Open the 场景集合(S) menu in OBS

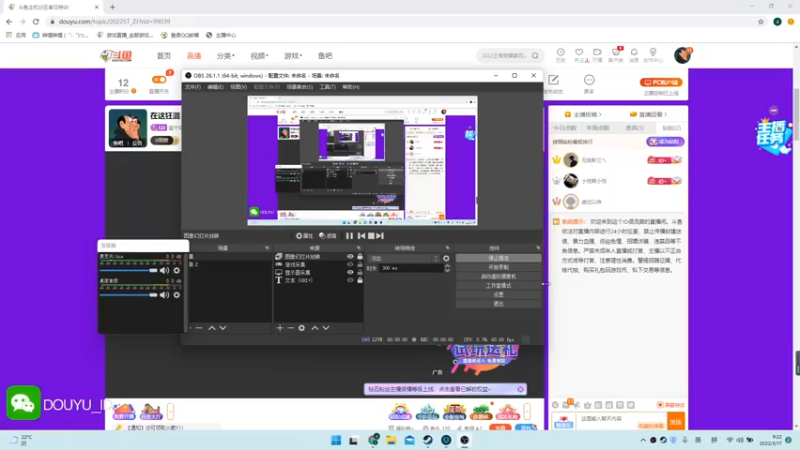[299, 87]
